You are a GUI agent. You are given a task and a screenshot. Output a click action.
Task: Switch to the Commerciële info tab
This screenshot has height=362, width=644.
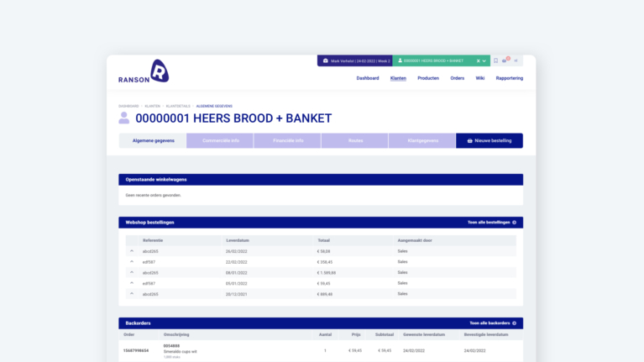220,140
